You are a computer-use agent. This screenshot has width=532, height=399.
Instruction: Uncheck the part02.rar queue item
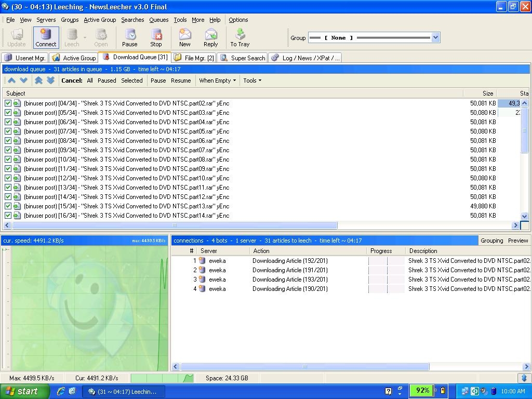point(8,103)
